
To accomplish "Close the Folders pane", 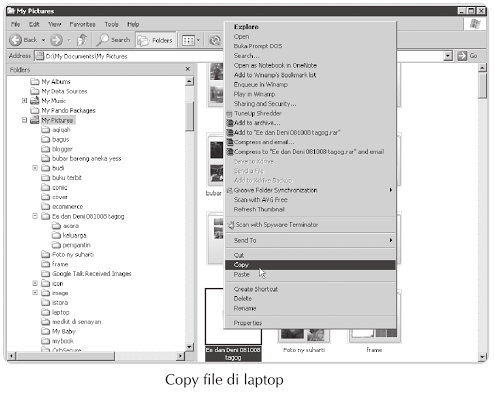I will coord(188,69).
